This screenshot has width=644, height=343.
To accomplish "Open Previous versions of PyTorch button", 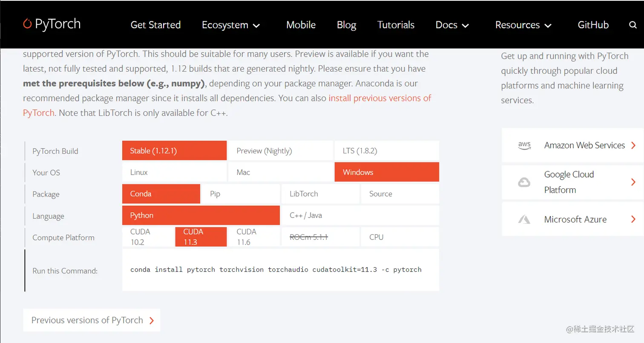I will [x=92, y=320].
